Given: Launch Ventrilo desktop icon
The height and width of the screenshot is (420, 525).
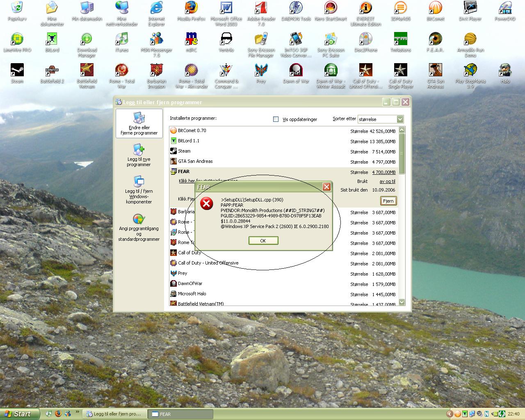Looking at the screenshot, I should click(226, 43).
